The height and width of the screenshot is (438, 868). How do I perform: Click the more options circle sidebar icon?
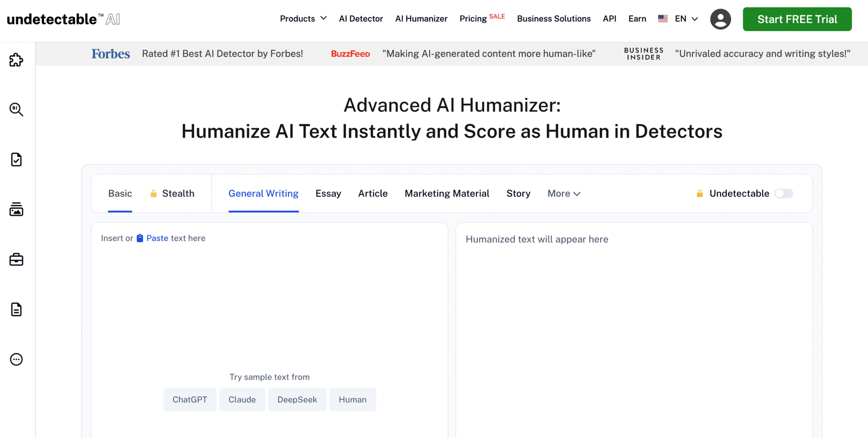point(16,359)
